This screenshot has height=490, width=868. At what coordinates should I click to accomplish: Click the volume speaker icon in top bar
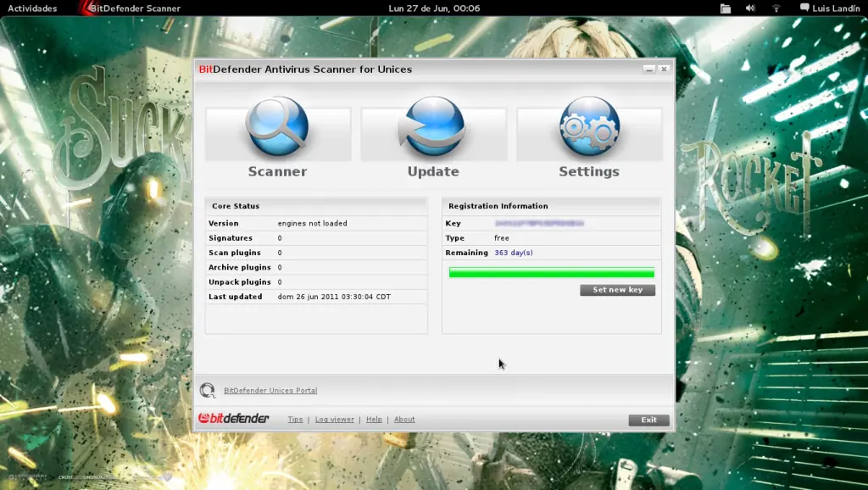point(750,8)
